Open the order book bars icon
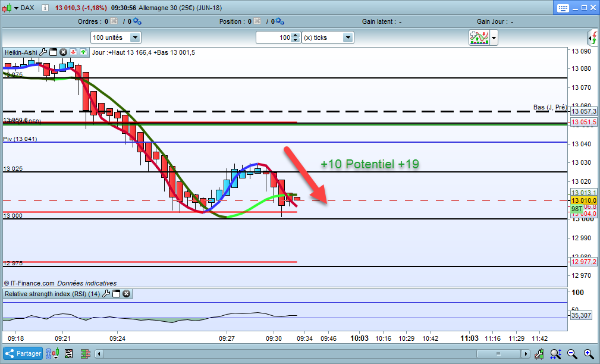Screen dimensions: 600x364 click(85, 353)
